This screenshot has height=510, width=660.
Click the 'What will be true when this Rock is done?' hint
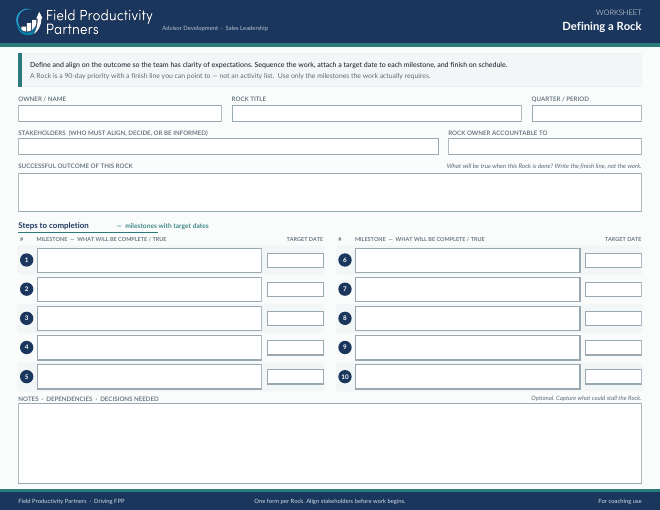click(499, 166)
